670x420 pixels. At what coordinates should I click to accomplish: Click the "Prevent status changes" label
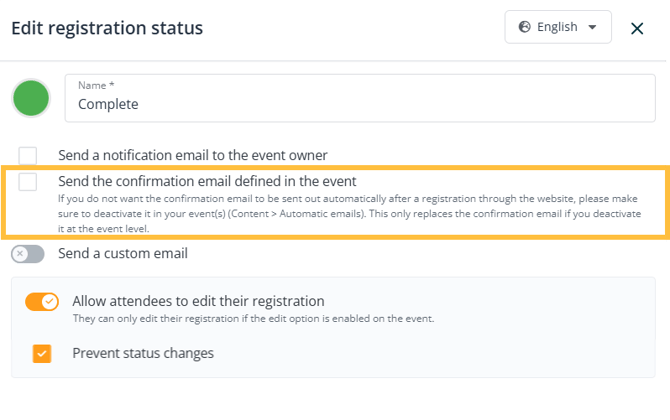(x=143, y=353)
